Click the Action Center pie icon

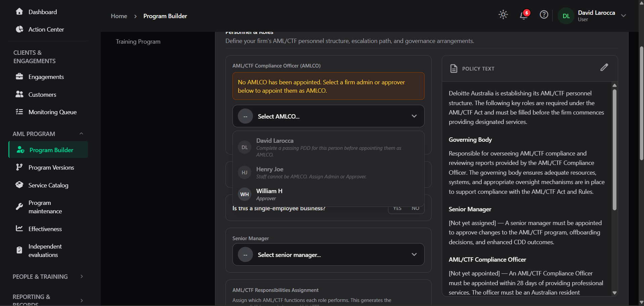[x=19, y=29]
